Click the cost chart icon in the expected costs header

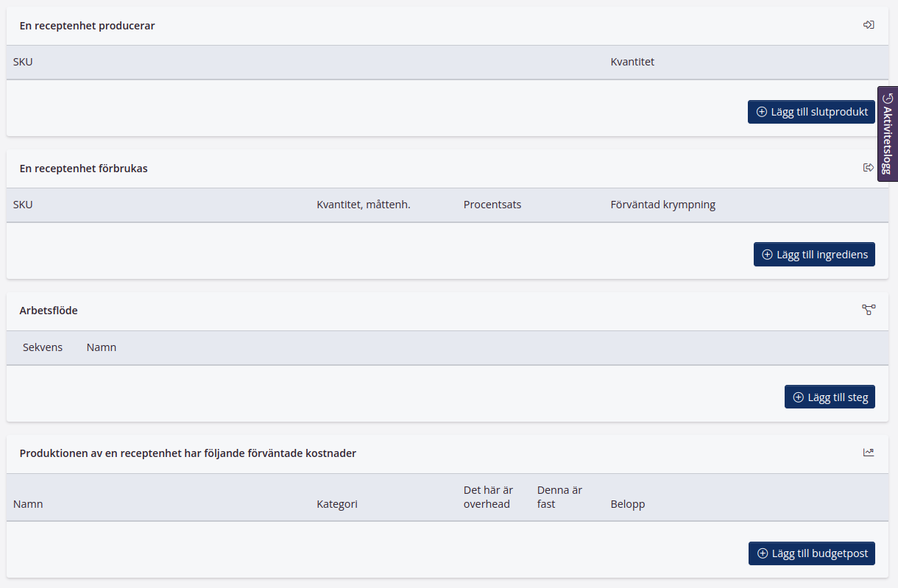point(869,453)
